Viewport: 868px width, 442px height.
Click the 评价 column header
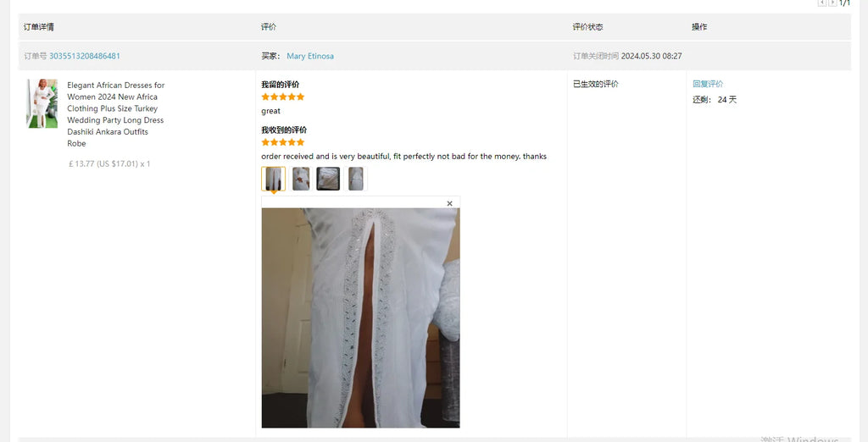269,27
